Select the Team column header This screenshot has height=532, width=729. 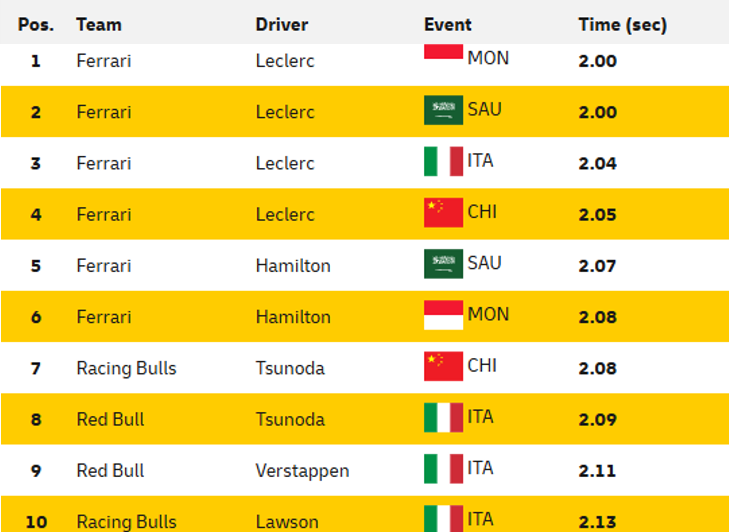99,25
